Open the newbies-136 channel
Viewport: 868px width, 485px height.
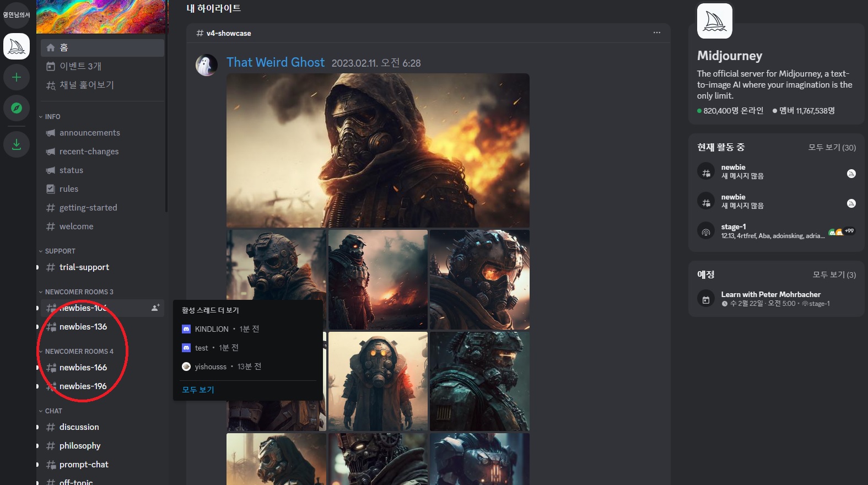point(103,327)
